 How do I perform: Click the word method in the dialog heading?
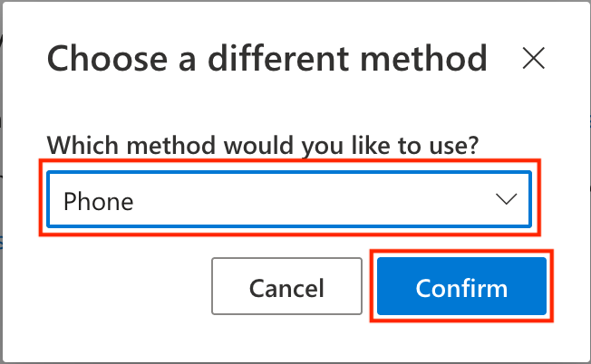pos(423,58)
